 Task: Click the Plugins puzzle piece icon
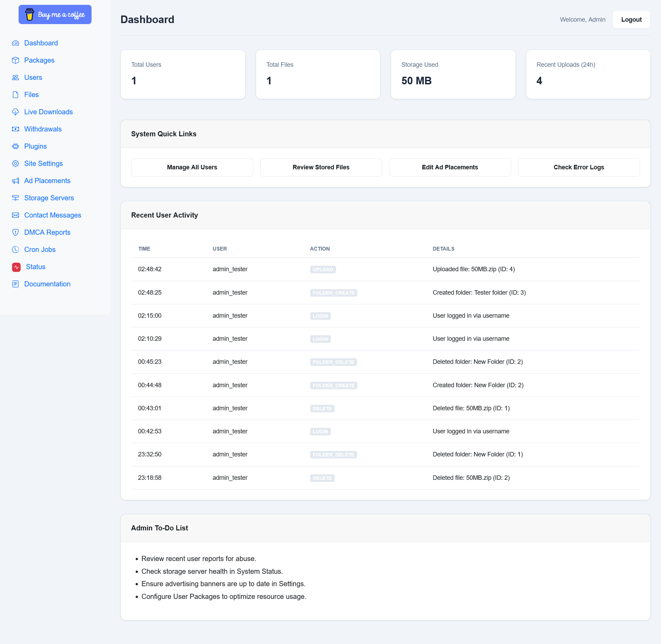pos(15,146)
